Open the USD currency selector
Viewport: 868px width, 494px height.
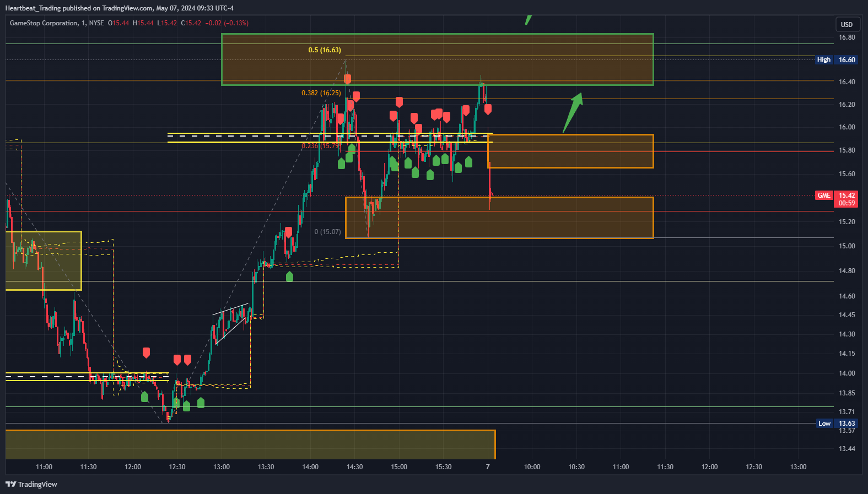click(x=847, y=24)
